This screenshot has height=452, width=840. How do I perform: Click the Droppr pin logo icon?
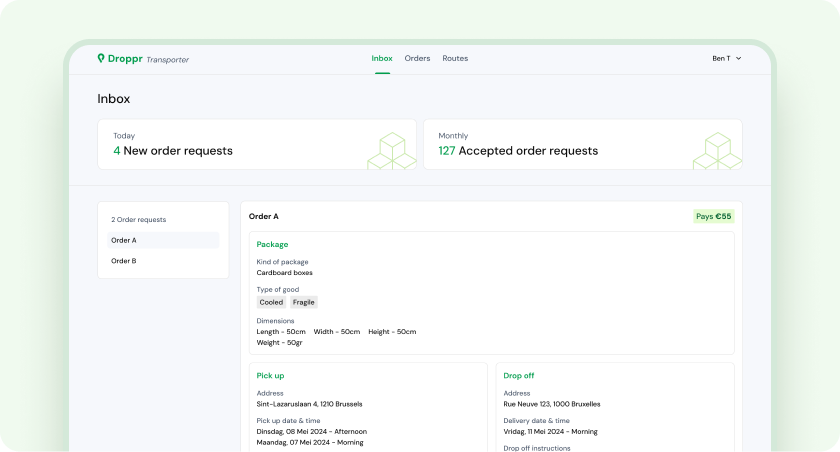pyautogui.click(x=101, y=58)
